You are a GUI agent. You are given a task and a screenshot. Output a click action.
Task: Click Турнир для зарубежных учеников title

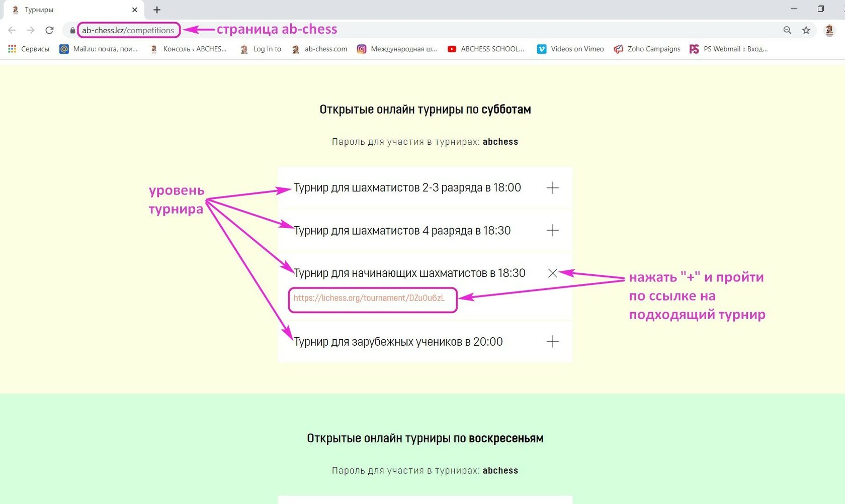coord(398,342)
